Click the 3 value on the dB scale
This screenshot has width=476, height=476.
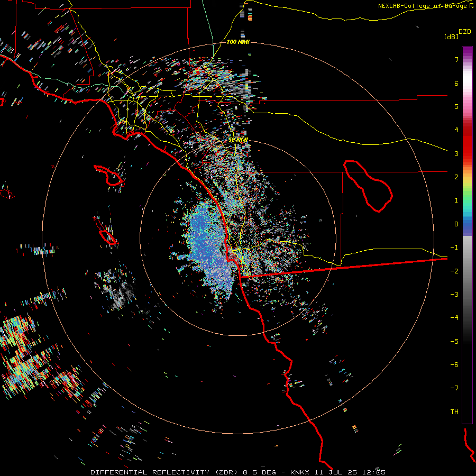pos(456,153)
